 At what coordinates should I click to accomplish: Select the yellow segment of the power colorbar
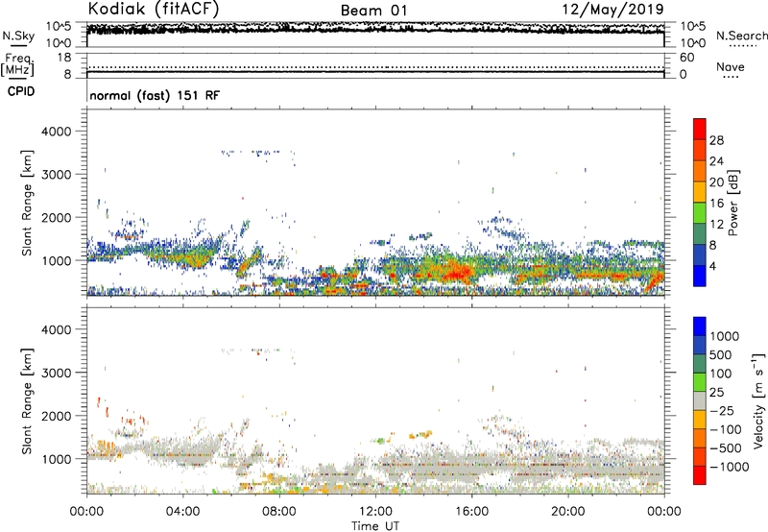[700, 192]
